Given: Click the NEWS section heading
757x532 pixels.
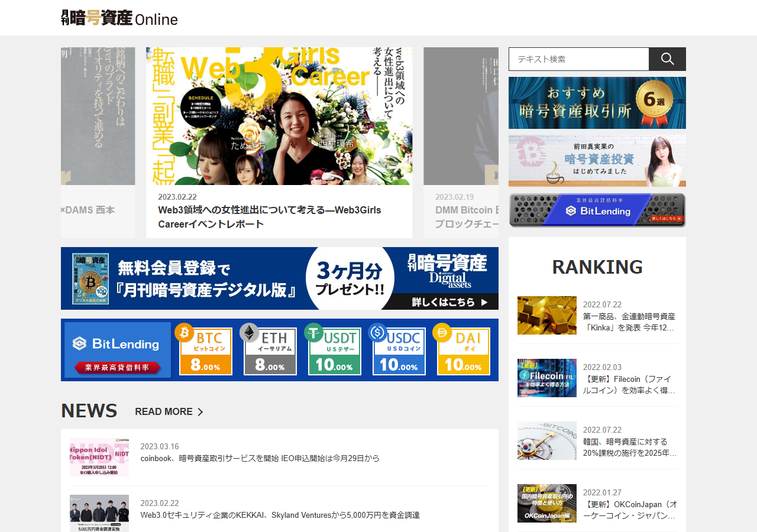Looking at the screenshot, I should click(x=89, y=411).
